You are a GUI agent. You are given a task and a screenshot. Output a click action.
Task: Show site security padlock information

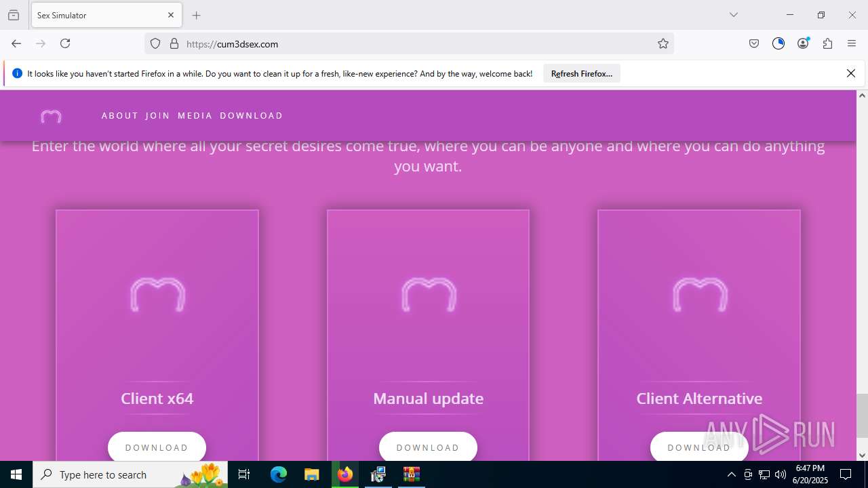pos(174,44)
